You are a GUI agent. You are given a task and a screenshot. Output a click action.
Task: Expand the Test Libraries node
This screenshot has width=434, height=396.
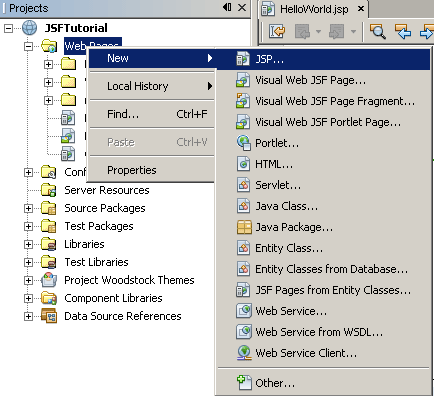[x=29, y=263]
